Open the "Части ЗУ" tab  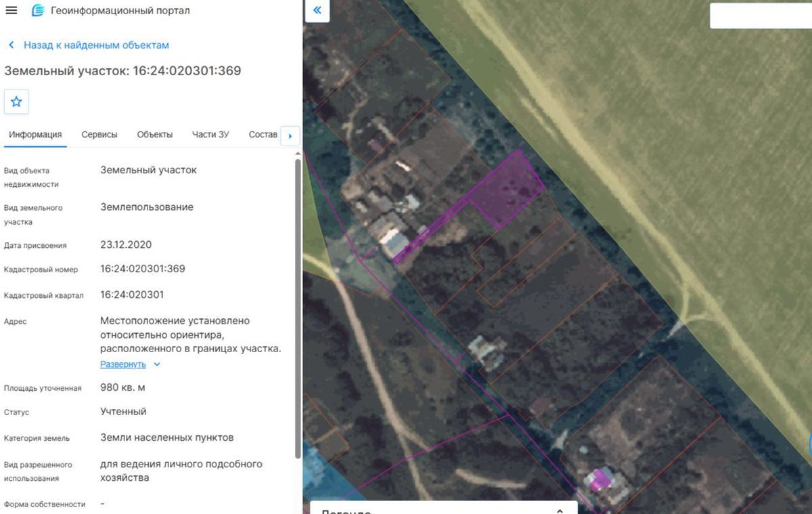(x=210, y=135)
